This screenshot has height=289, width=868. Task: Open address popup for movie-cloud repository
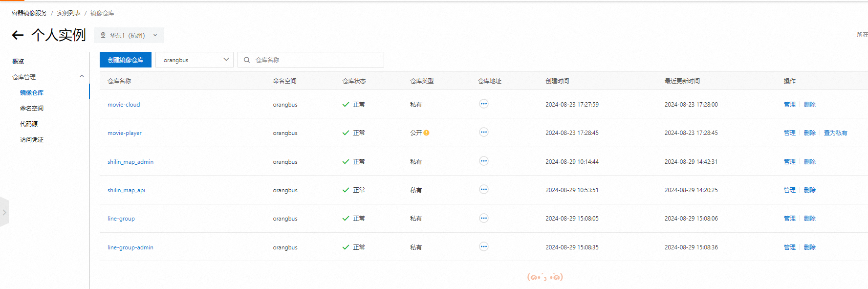click(x=483, y=104)
